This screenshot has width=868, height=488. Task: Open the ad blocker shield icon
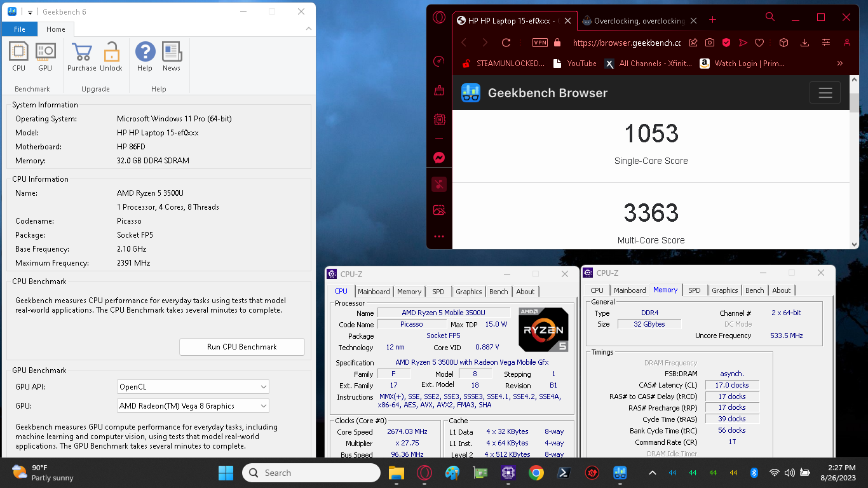click(x=726, y=43)
